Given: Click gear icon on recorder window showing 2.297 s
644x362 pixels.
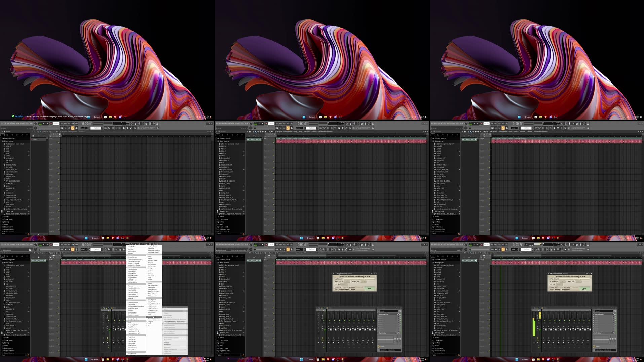Looking at the screenshot, I should click(551, 273).
